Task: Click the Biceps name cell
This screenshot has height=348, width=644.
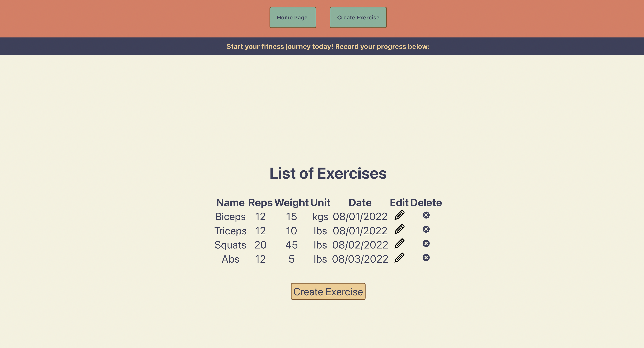Action: (230, 217)
